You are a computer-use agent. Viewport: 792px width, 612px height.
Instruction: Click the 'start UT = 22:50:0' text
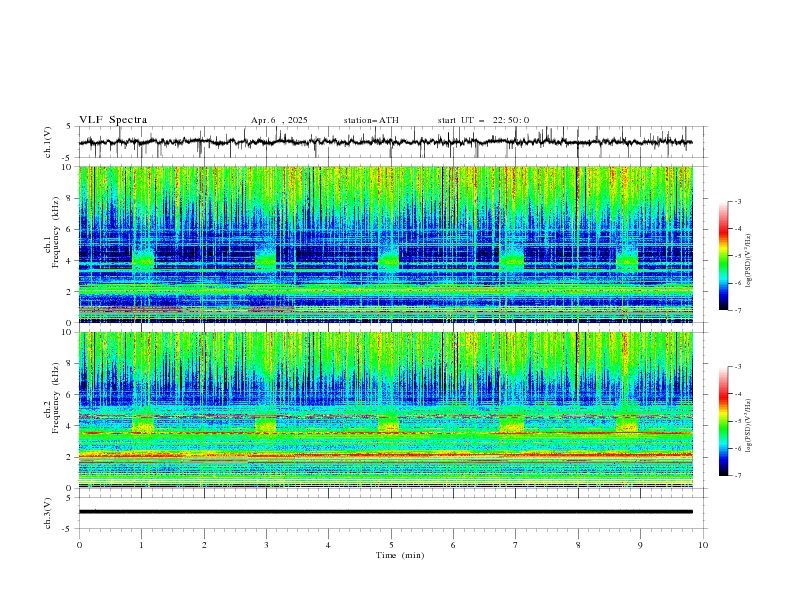coord(483,120)
